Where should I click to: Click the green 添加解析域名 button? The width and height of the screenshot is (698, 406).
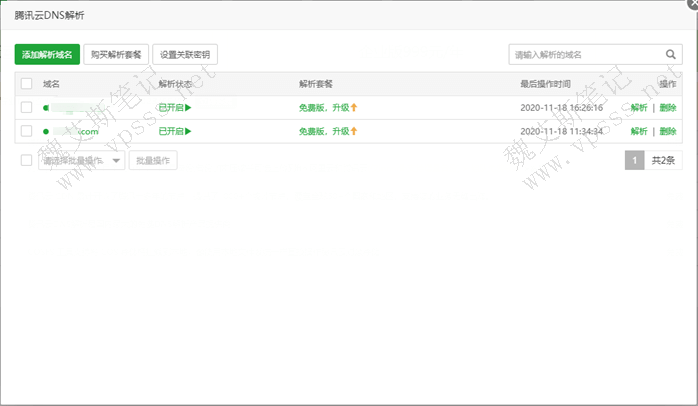[47, 55]
